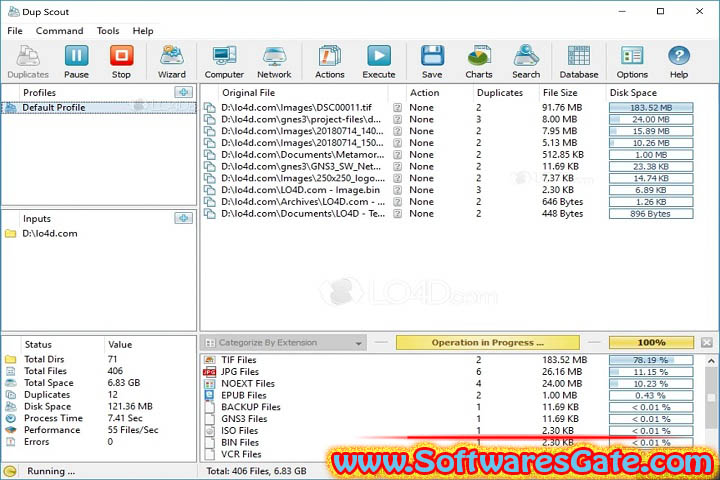
Task: Sort by the Duplicates column header
Action: [x=500, y=92]
